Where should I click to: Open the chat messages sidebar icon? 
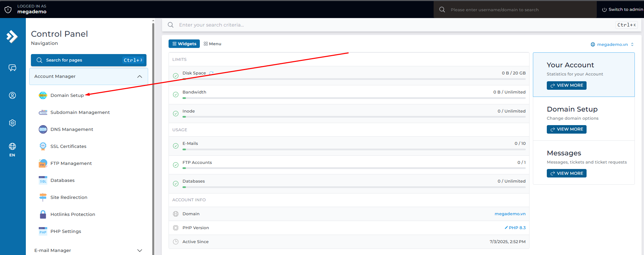(12, 68)
